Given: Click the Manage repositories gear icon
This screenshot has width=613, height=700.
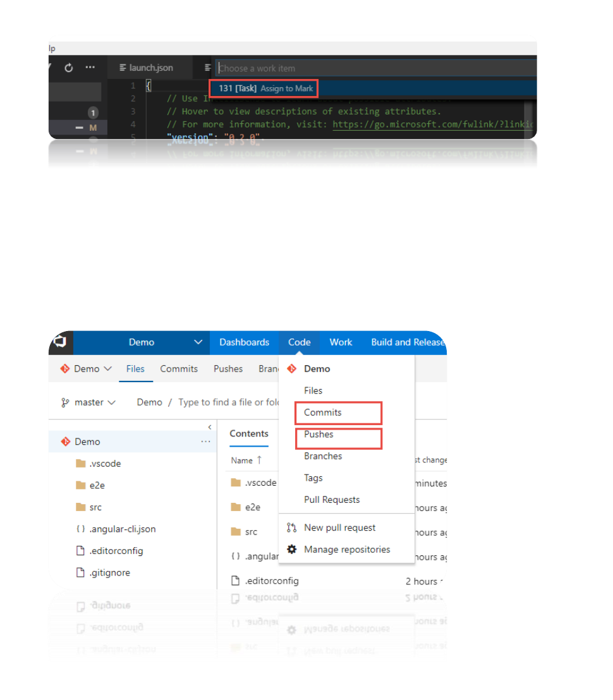Looking at the screenshot, I should click(x=291, y=550).
